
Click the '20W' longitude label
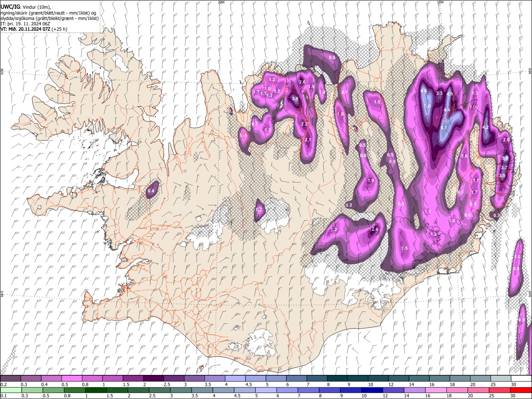coord(221,2)
